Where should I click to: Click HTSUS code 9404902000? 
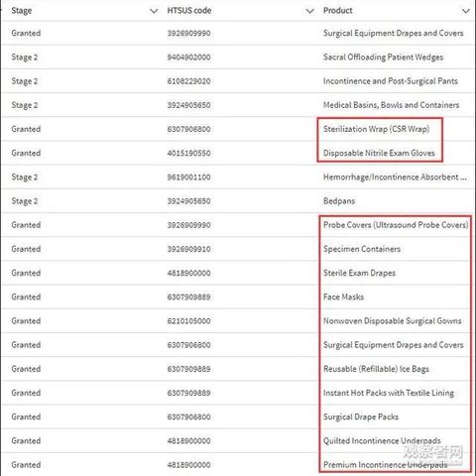(x=188, y=58)
